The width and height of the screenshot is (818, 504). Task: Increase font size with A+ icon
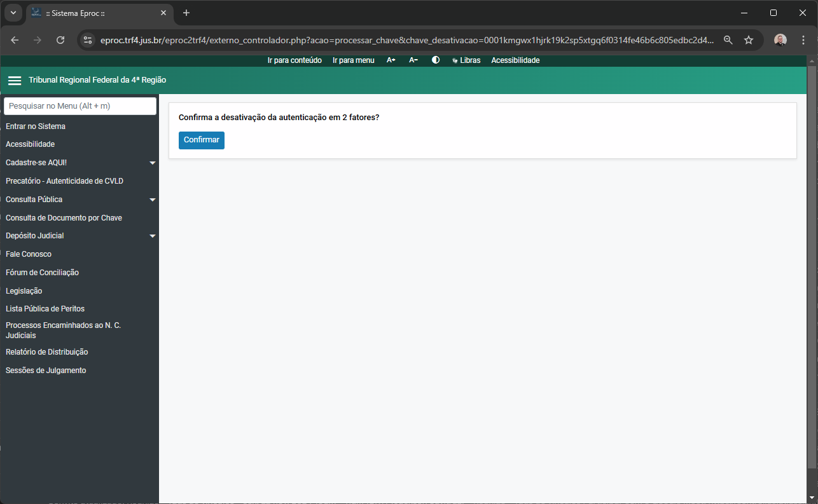tap(391, 60)
